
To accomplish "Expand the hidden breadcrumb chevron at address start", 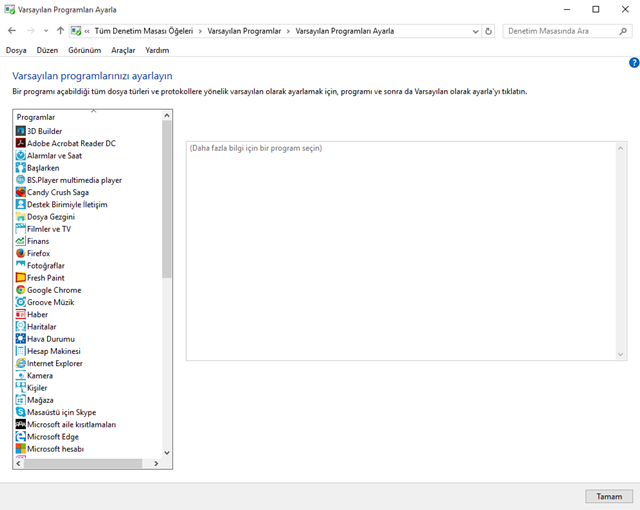I will 87,31.
